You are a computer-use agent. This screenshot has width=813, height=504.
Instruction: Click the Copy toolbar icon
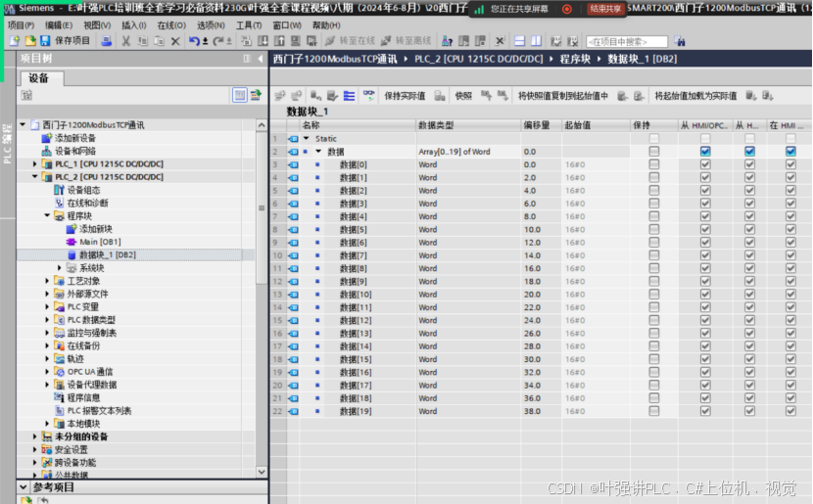coord(143,41)
